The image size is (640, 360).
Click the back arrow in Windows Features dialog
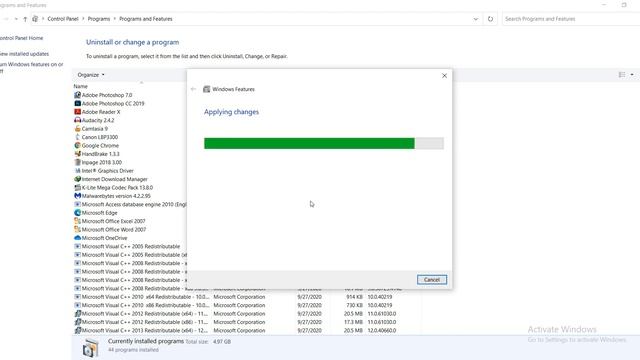193,89
